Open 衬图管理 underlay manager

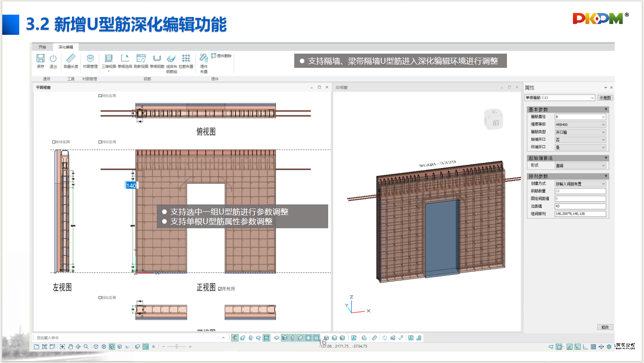coord(90,59)
